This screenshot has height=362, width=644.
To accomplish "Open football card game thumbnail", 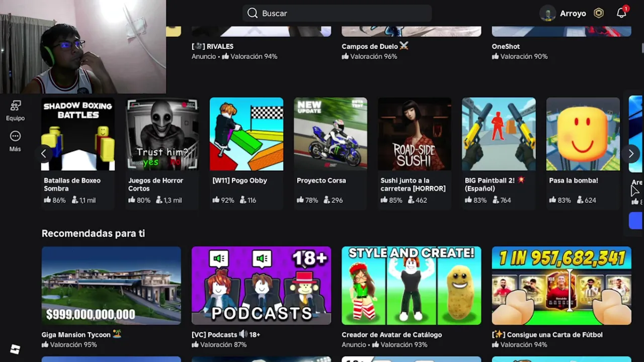I will [x=561, y=286].
